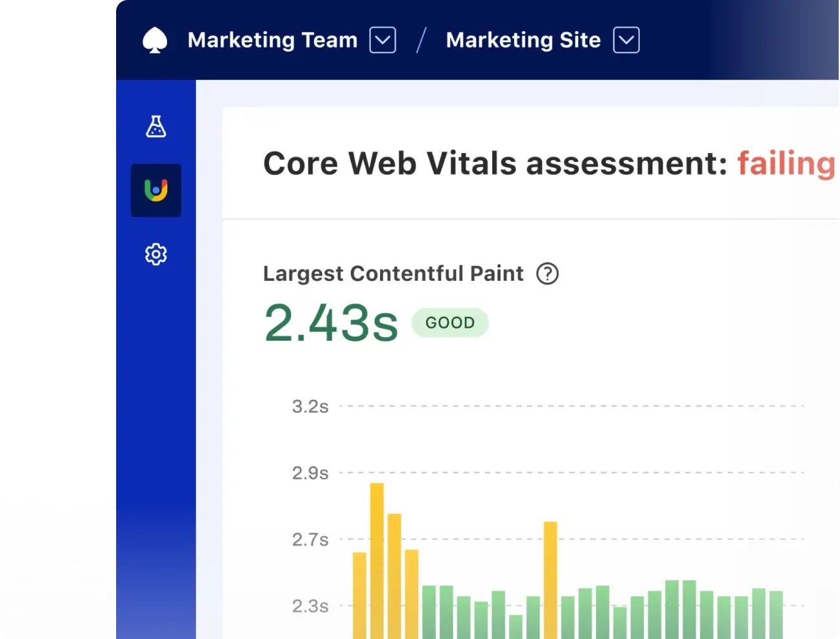
Task: Open the Core Web Vitals sidebar panel icon
Action: [x=155, y=190]
